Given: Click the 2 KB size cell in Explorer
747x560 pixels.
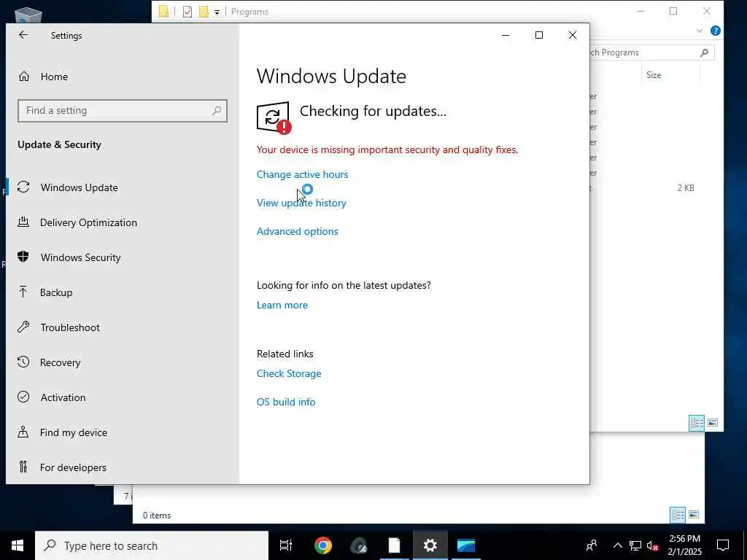Looking at the screenshot, I should (686, 188).
